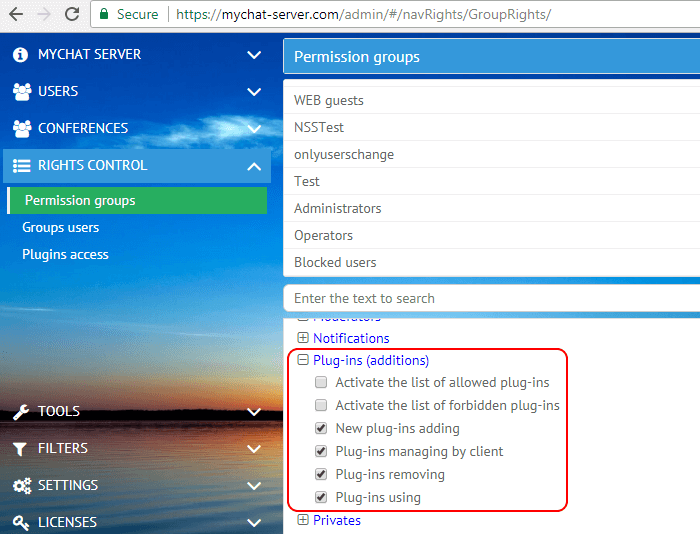Image resolution: width=700 pixels, height=534 pixels.
Task: Expand the Conferences sidebar section
Action: pos(254,129)
